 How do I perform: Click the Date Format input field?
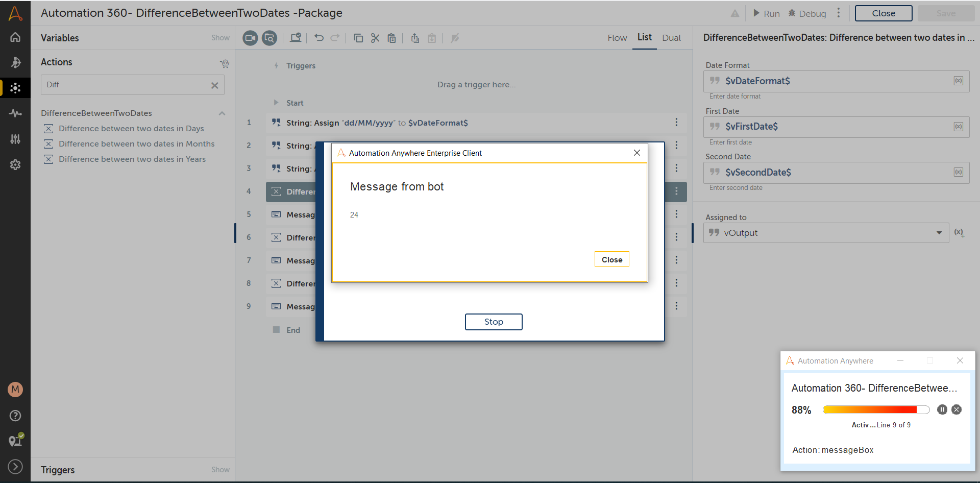pos(837,81)
